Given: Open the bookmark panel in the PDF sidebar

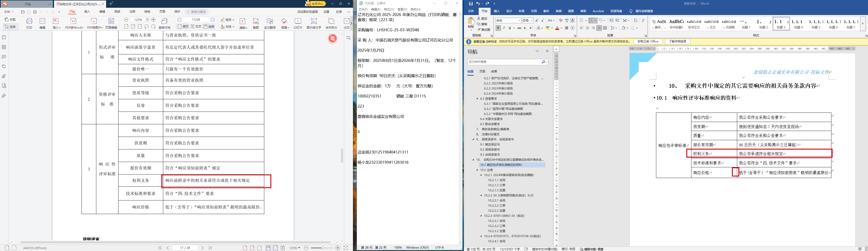Looking at the screenshot, I should pos(4,37).
